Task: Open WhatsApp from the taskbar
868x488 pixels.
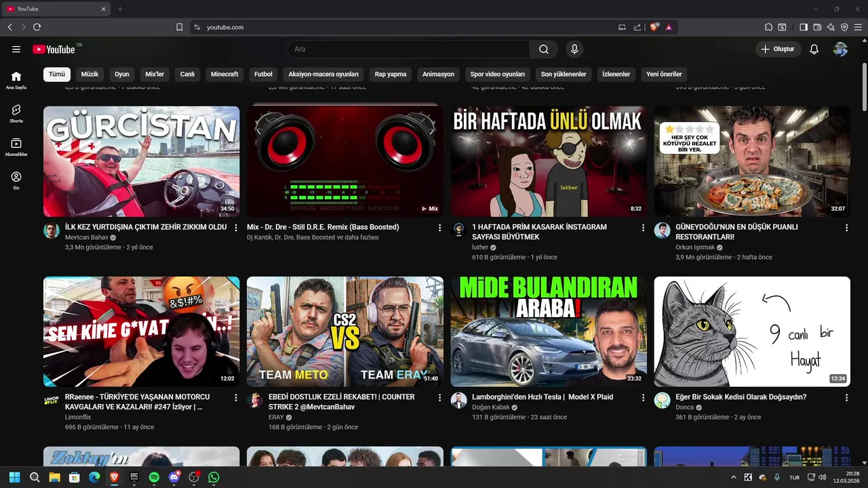Action: [x=214, y=477]
